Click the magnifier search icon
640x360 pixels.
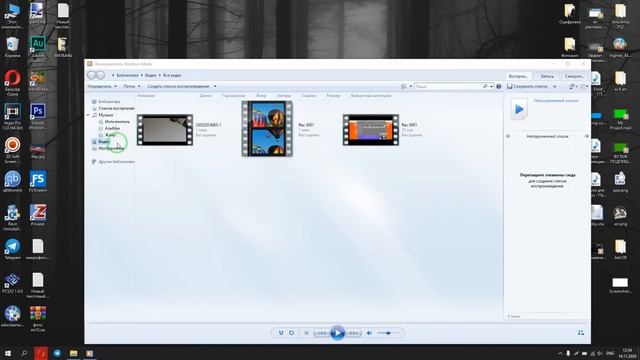click(x=485, y=87)
